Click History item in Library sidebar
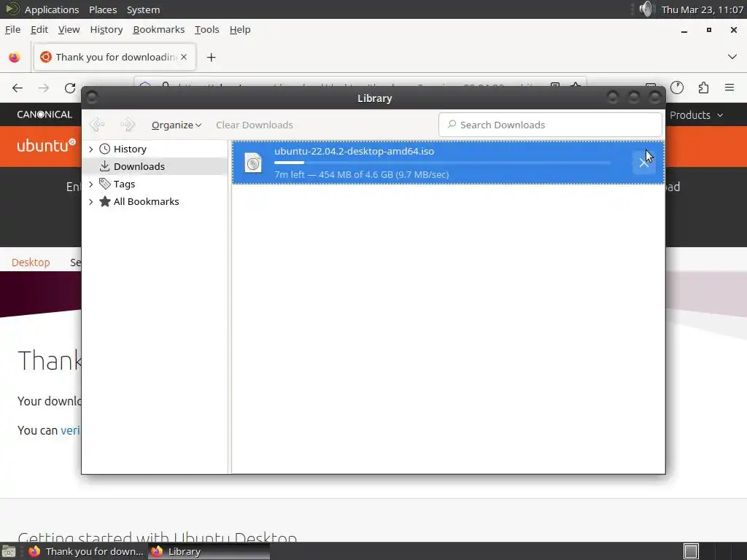747x560 pixels. pos(155,149)
